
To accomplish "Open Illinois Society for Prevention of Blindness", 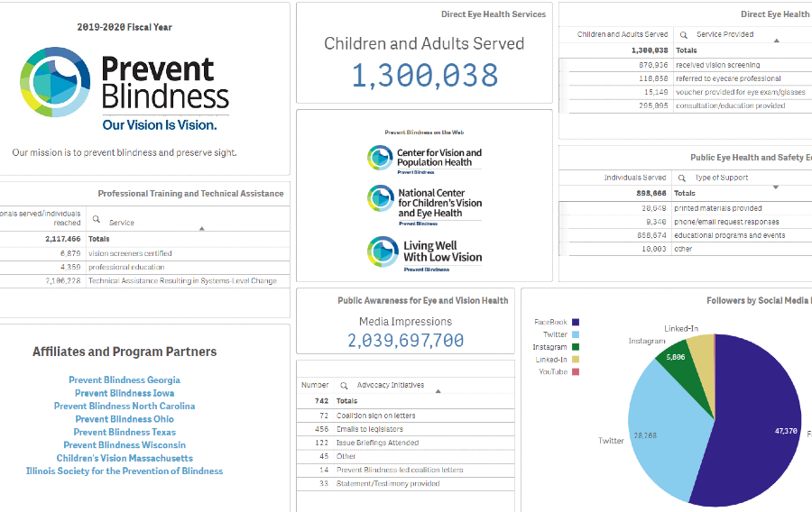I will [125, 471].
